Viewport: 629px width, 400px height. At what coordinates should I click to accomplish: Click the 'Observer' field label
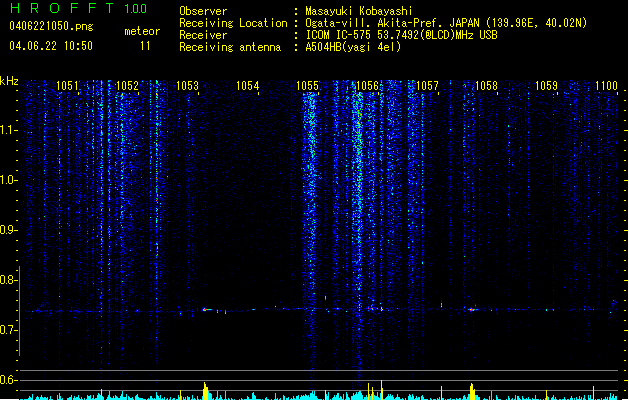click(x=203, y=11)
